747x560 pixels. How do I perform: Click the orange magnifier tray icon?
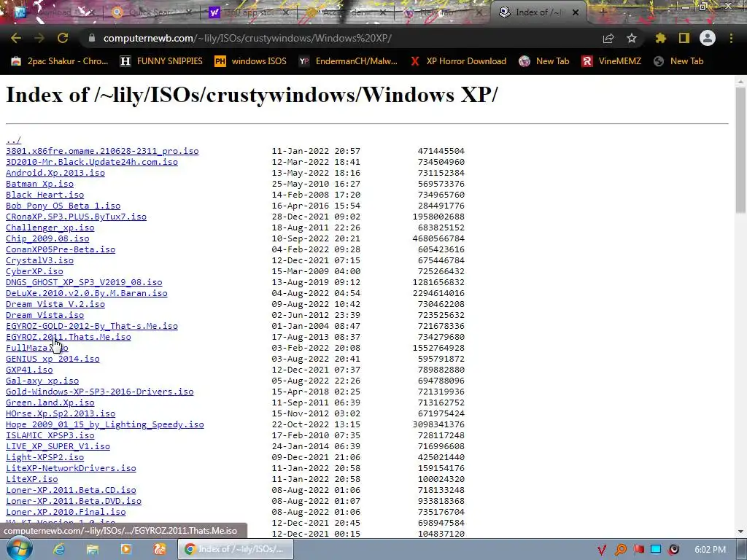pos(620,550)
